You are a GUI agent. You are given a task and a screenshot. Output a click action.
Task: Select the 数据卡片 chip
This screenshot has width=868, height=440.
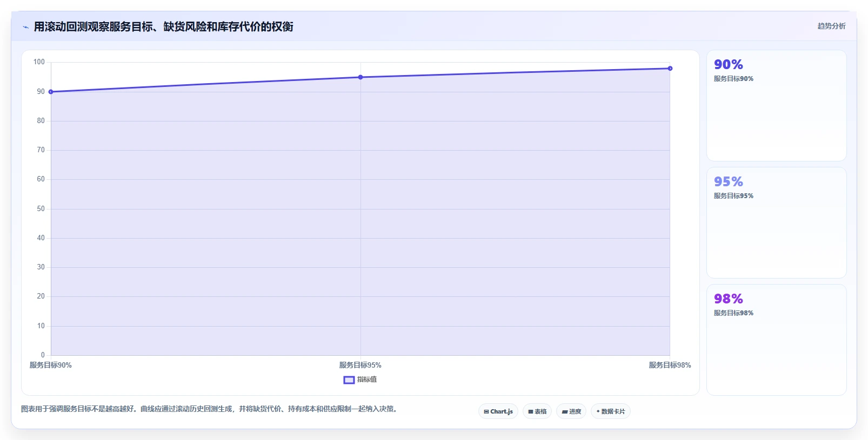(611, 411)
